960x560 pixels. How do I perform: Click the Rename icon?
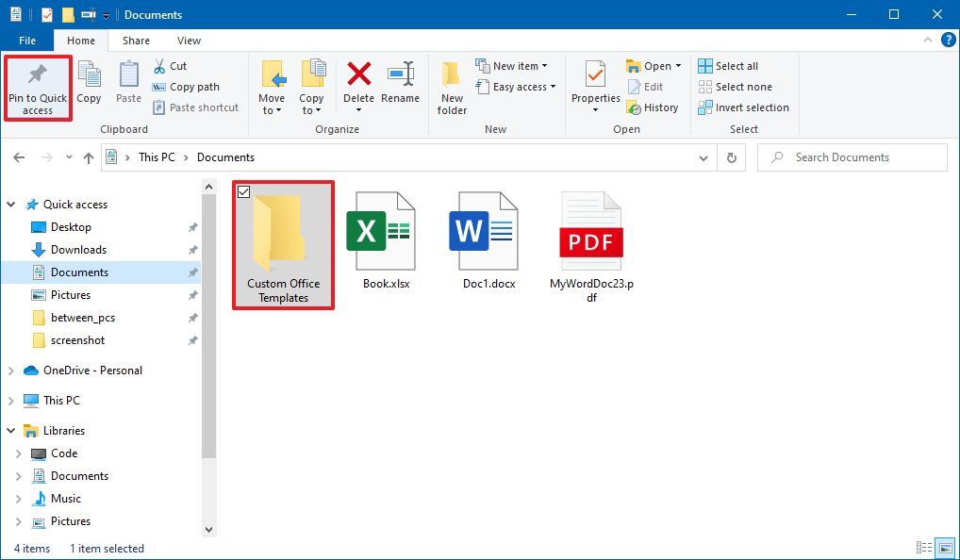401,85
